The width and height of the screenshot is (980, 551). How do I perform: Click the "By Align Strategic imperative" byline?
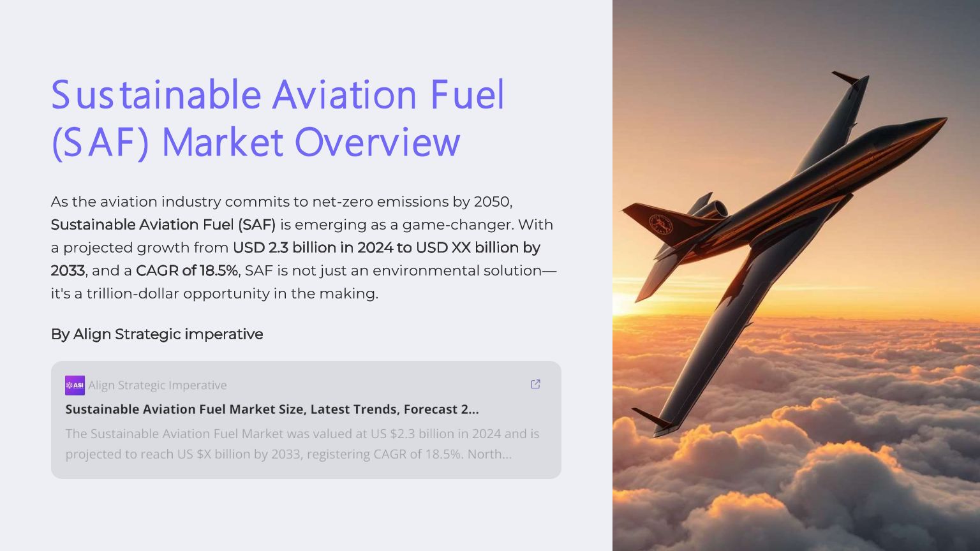coord(157,334)
